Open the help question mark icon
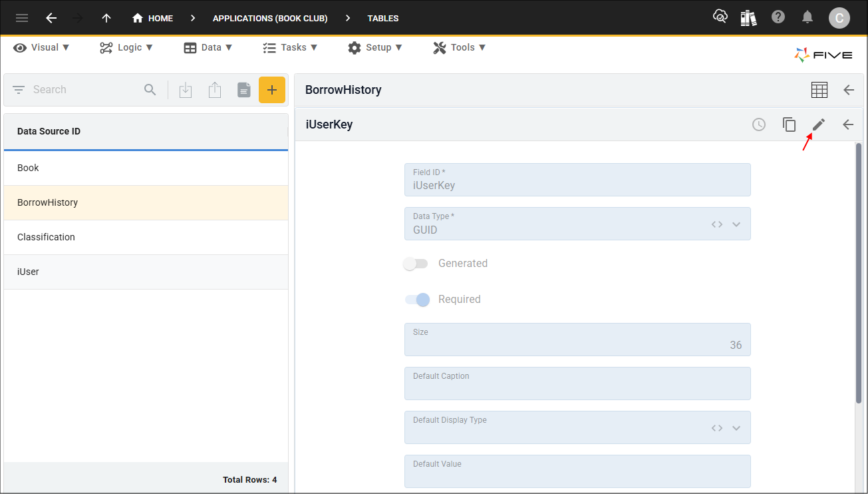This screenshot has height=494, width=868. 778,17
